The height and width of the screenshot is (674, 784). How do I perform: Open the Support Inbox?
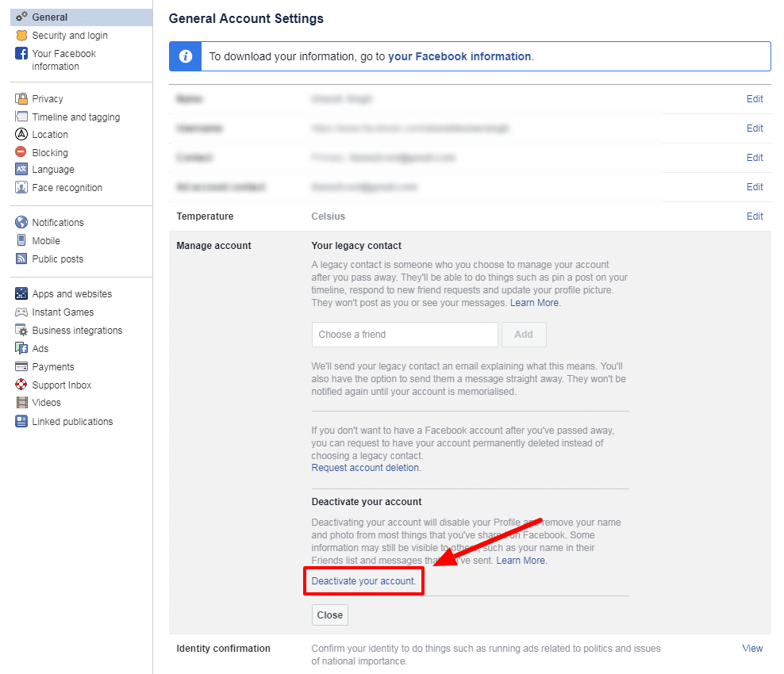coord(62,385)
